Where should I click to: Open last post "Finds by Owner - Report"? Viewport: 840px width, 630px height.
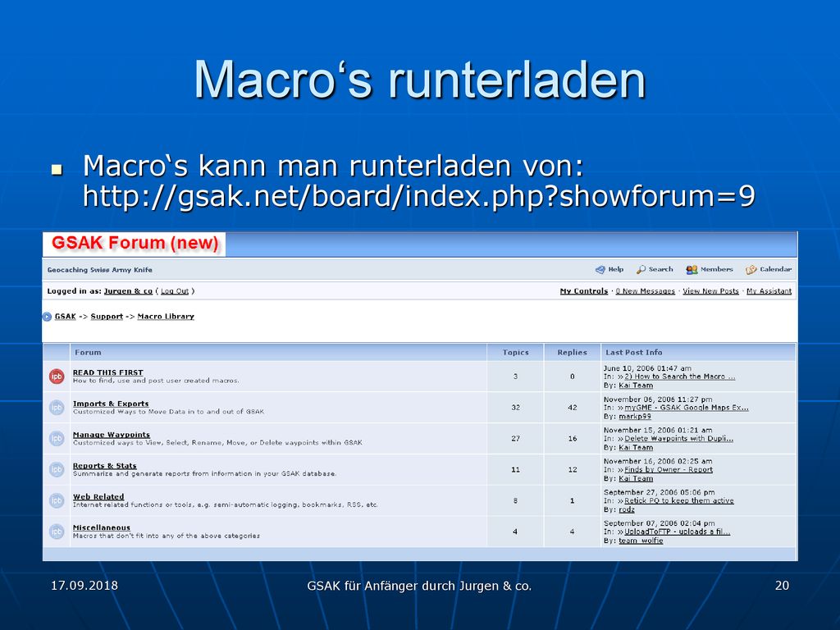tap(669, 470)
